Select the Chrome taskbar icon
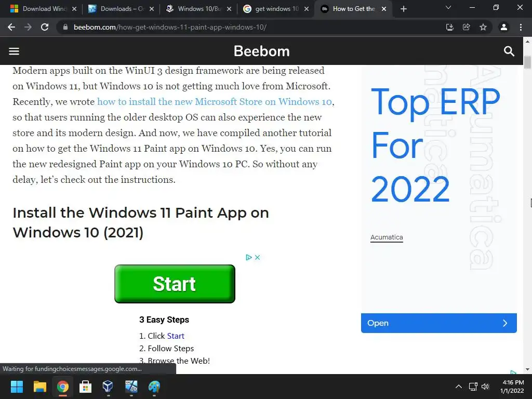The width and height of the screenshot is (532, 399). (62, 387)
